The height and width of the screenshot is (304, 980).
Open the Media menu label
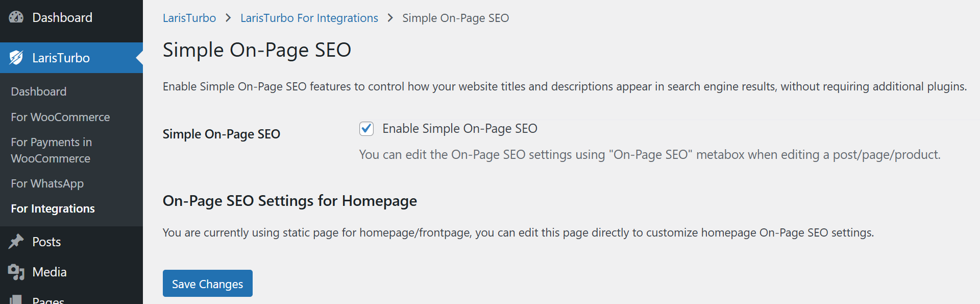[50, 272]
